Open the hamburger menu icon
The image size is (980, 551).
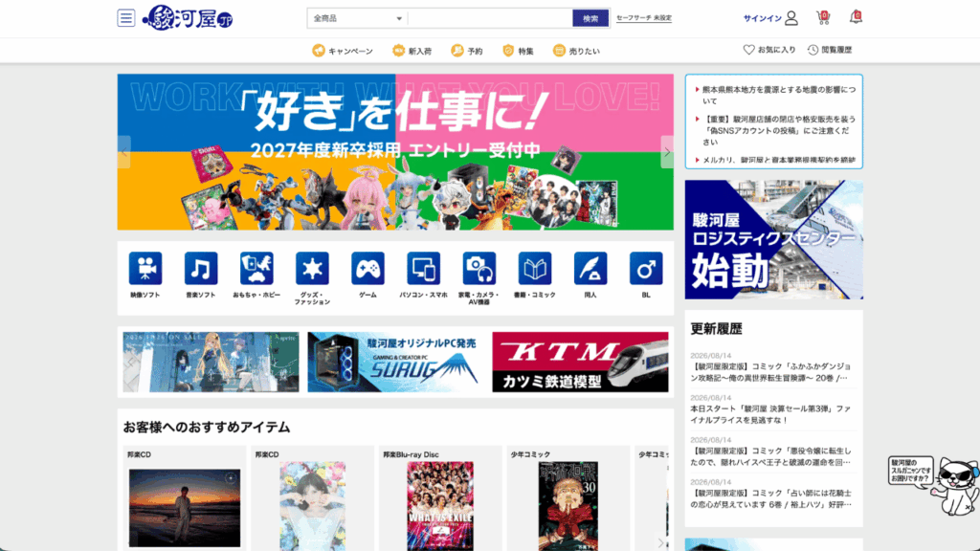[x=125, y=18]
